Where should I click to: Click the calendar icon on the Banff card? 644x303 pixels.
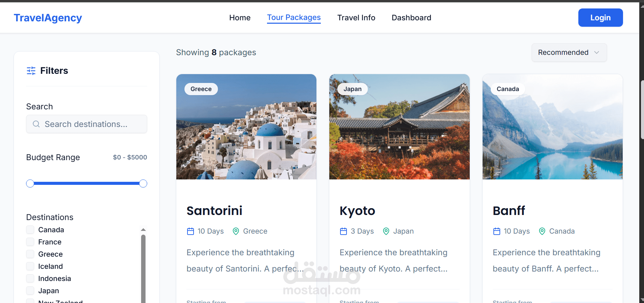pyautogui.click(x=496, y=231)
